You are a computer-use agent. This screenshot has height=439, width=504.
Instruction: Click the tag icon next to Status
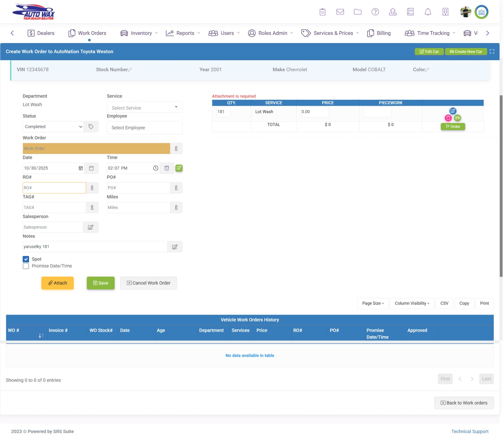pyautogui.click(x=91, y=127)
